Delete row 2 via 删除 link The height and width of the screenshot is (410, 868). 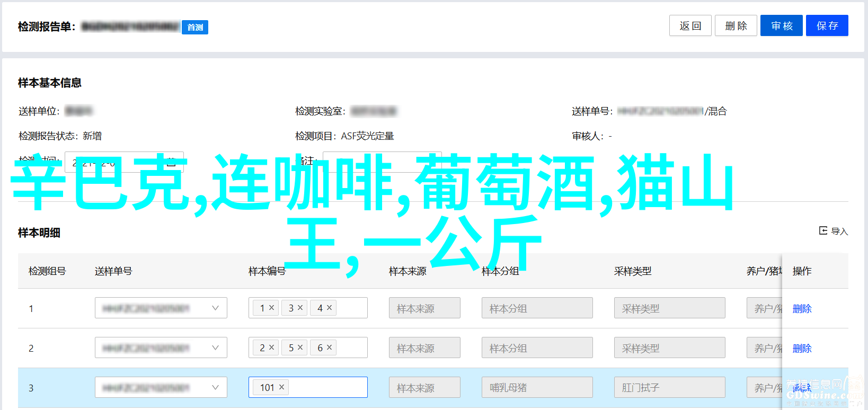tap(802, 348)
